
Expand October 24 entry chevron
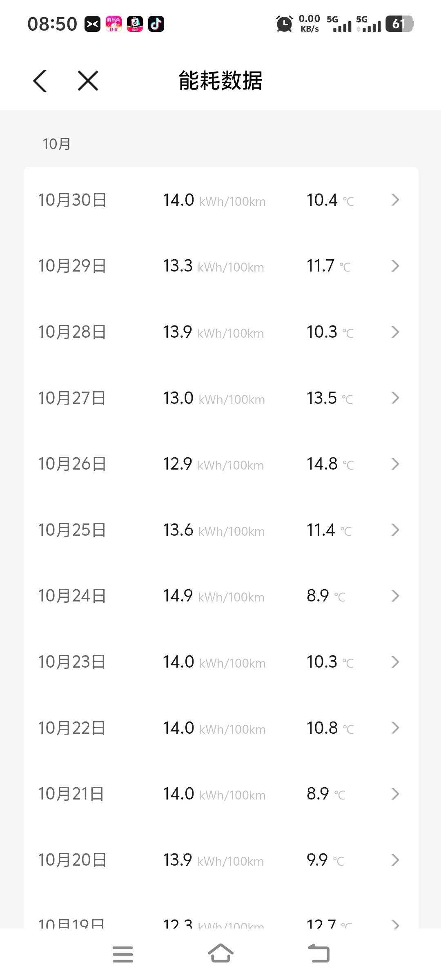[x=395, y=596]
